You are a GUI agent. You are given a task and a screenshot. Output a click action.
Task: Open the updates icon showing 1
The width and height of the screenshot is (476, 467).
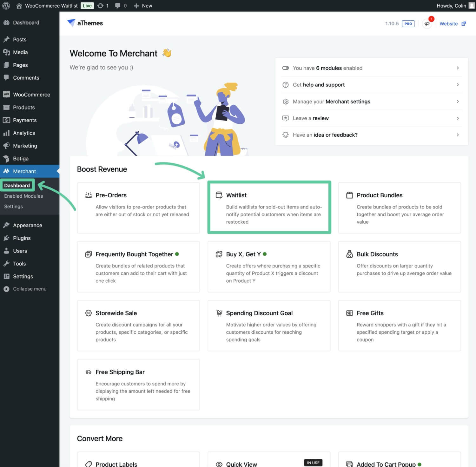pos(100,6)
